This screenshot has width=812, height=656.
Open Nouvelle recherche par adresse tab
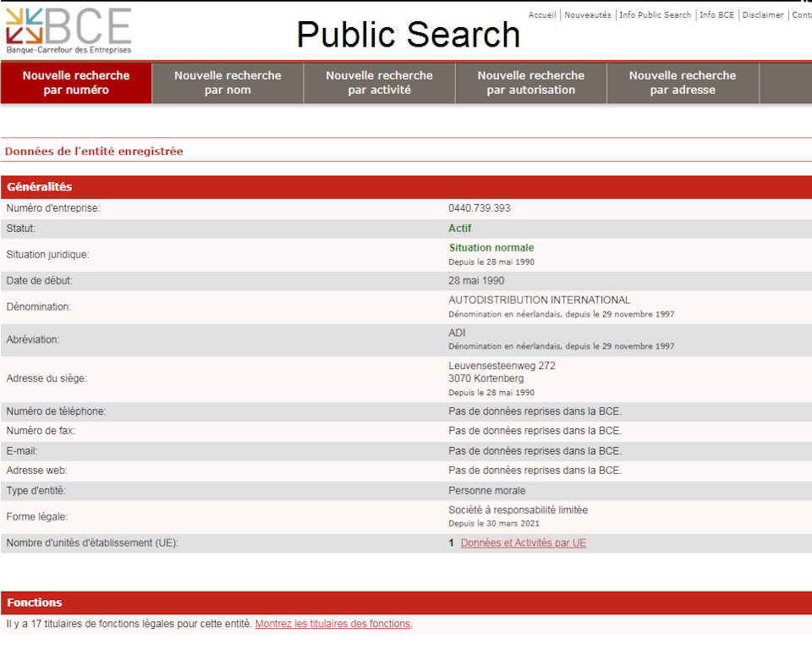pos(683,83)
